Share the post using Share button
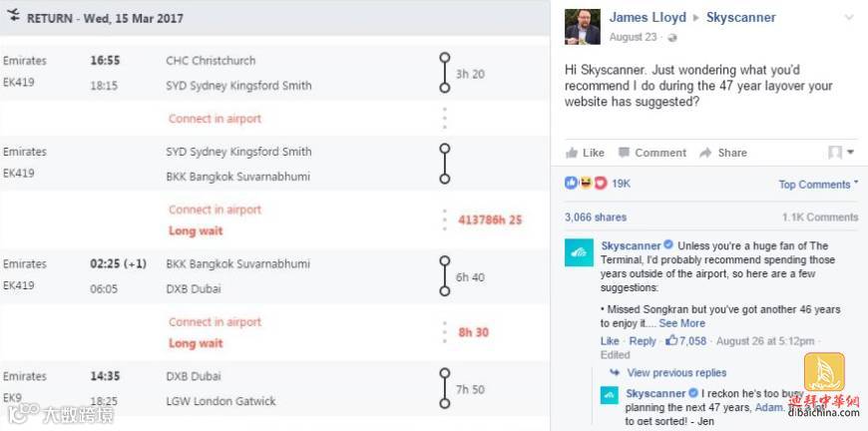 coord(723,153)
